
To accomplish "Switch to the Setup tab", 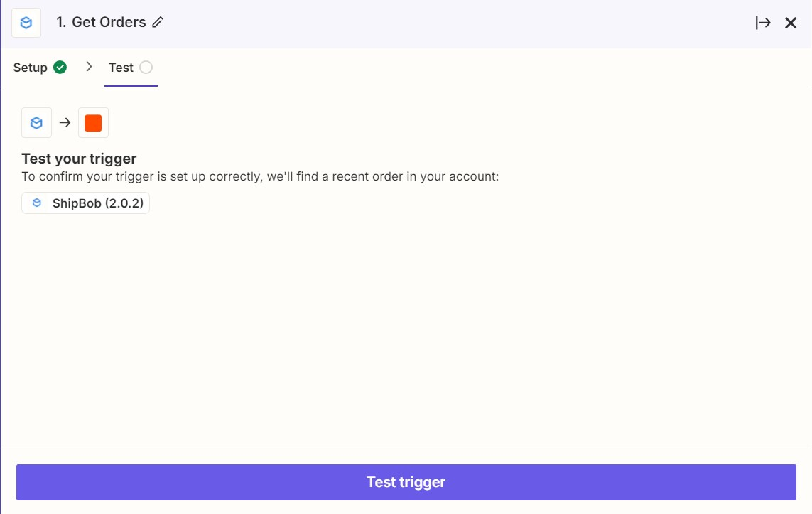I will pyautogui.click(x=31, y=67).
